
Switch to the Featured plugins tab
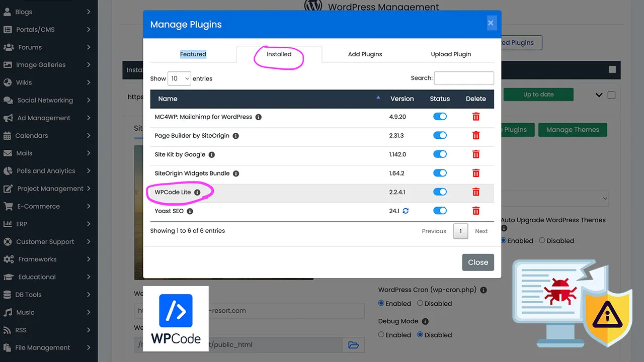(193, 54)
